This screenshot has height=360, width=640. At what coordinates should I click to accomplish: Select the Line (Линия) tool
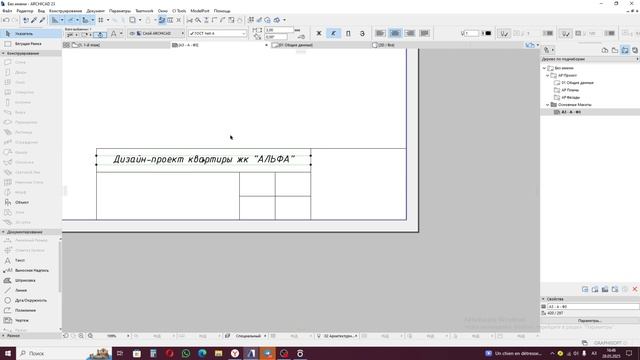29,290
